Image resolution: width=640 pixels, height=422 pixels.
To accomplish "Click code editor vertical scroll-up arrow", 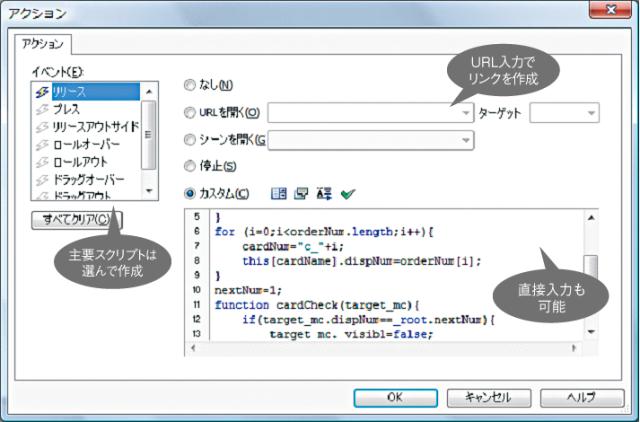I will pyautogui.click(x=591, y=218).
